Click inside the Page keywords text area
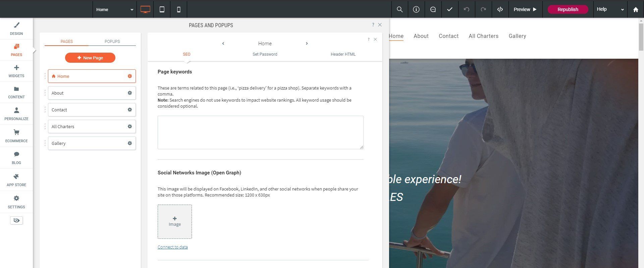The image size is (644, 268). tap(261, 132)
